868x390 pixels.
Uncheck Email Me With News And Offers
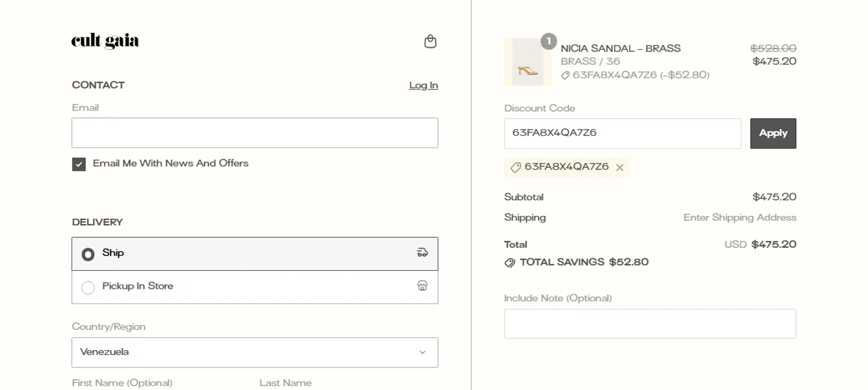(79, 164)
